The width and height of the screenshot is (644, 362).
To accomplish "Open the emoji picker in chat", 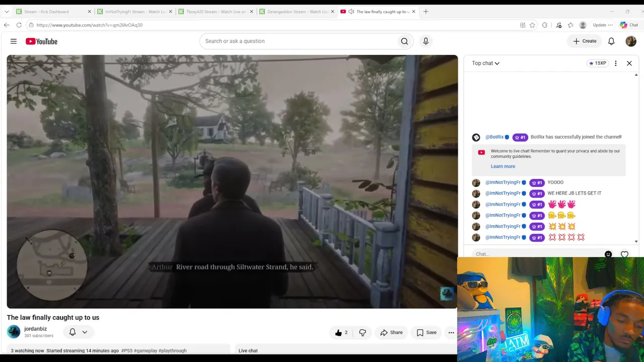I will pyautogui.click(x=608, y=254).
